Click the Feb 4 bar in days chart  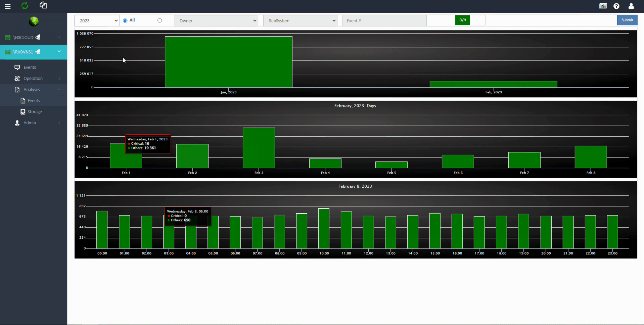[325, 163]
